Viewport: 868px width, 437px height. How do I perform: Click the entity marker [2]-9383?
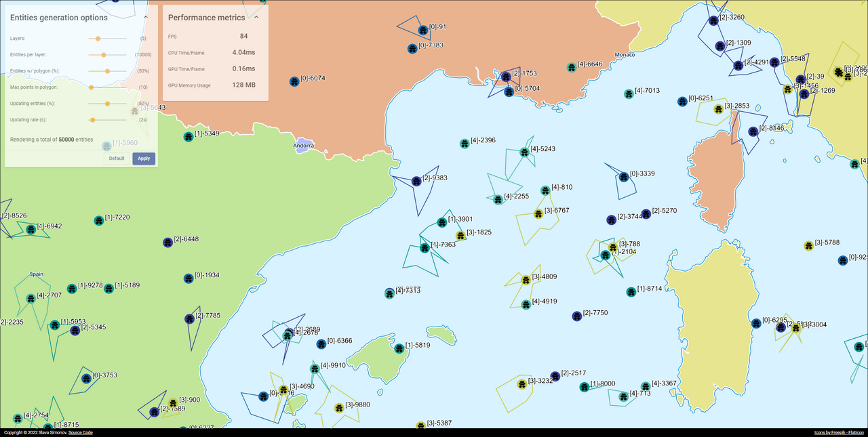point(416,182)
